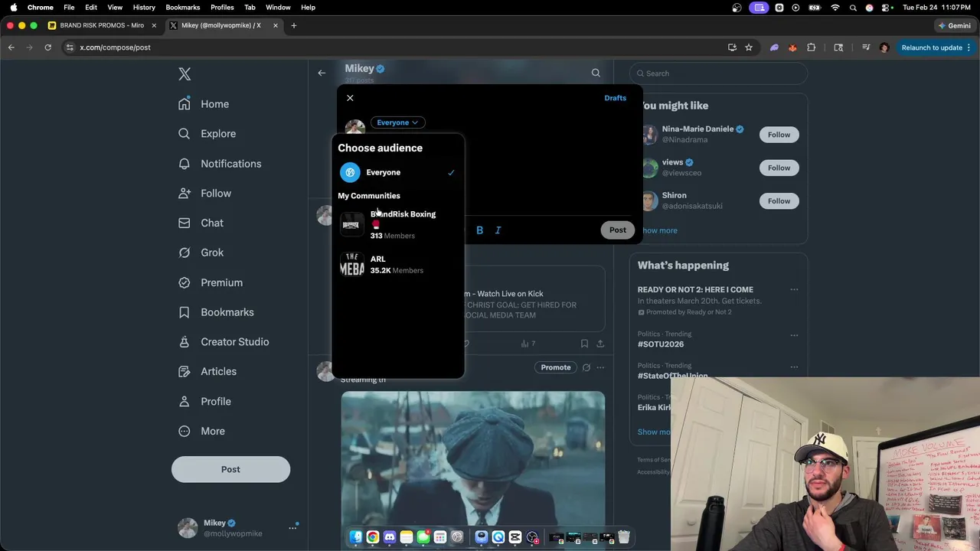Image resolution: width=980 pixels, height=551 pixels.
Task: Open options for #SOTU2026 trend
Action: (794, 334)
